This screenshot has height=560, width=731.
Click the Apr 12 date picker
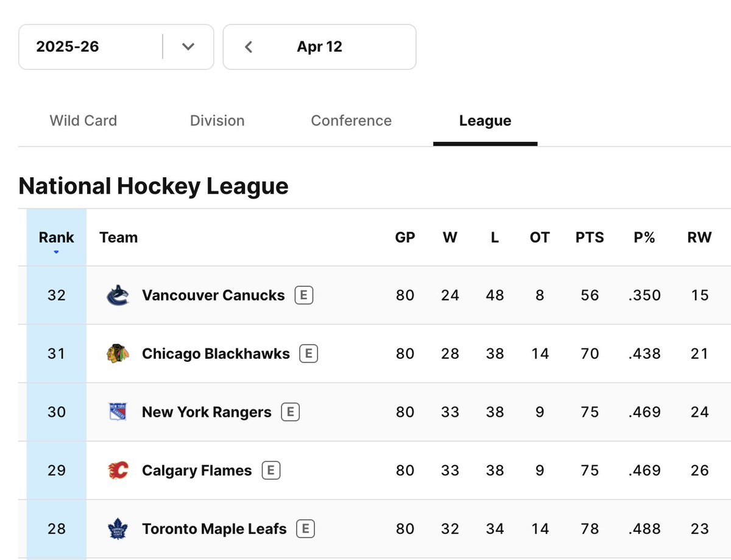pyautogui.click(x=320, y=47)
